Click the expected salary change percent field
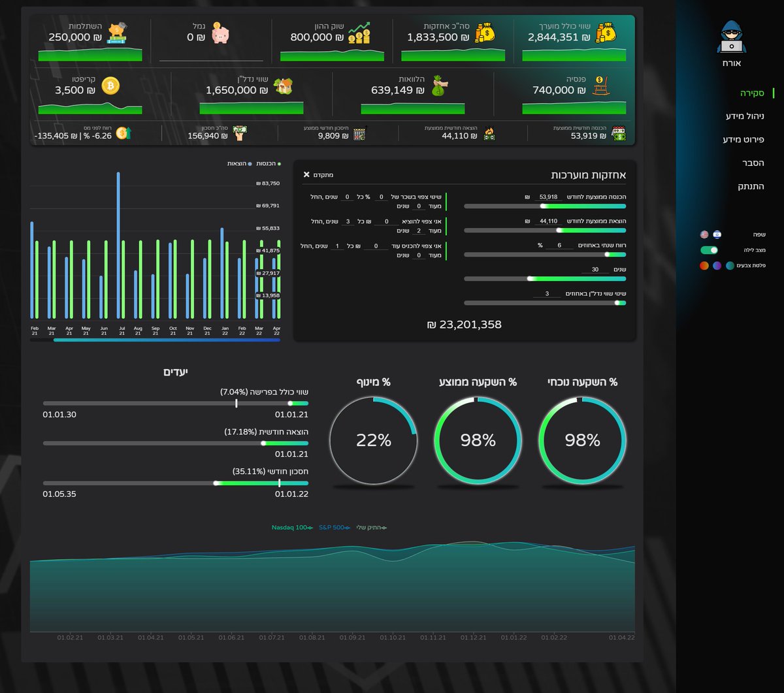 pos(381,197)
